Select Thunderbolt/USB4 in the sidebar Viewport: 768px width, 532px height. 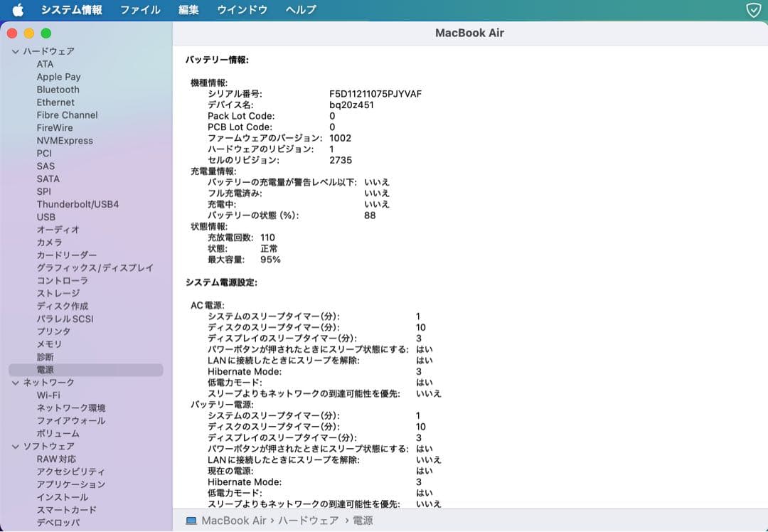(78, 204)
